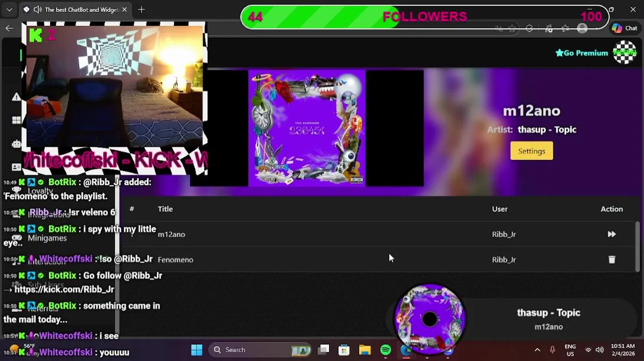
Task: Close the ChatBot browser tab
Action: coord(124,10)
